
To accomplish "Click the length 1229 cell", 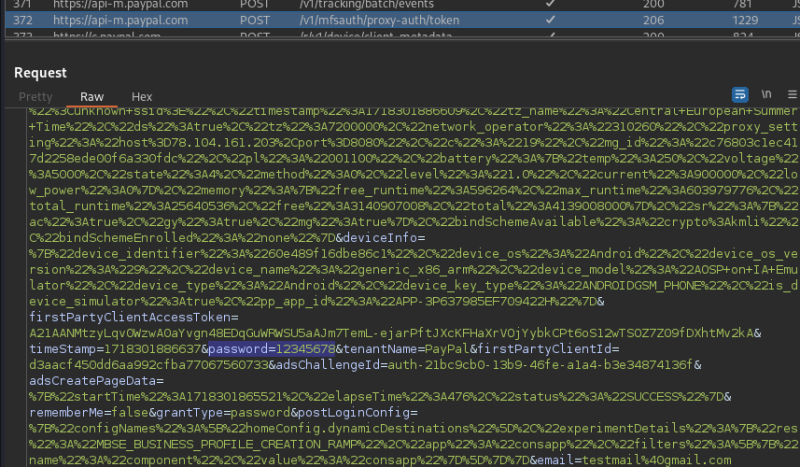I will click(745, 20).
